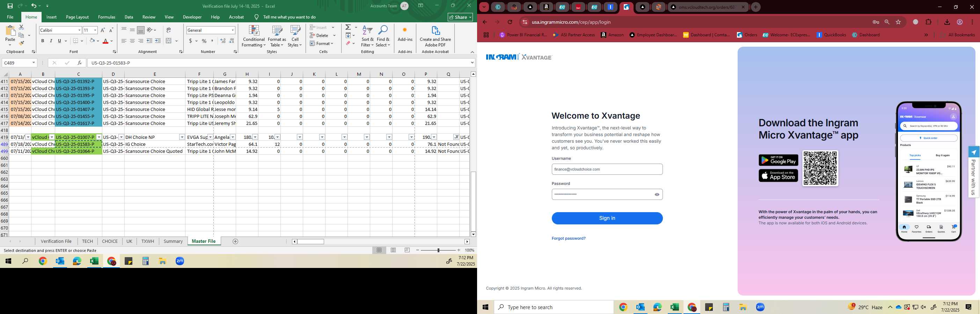Click the Username input field
The image size is (980, 314).
(x=607, y=169)
